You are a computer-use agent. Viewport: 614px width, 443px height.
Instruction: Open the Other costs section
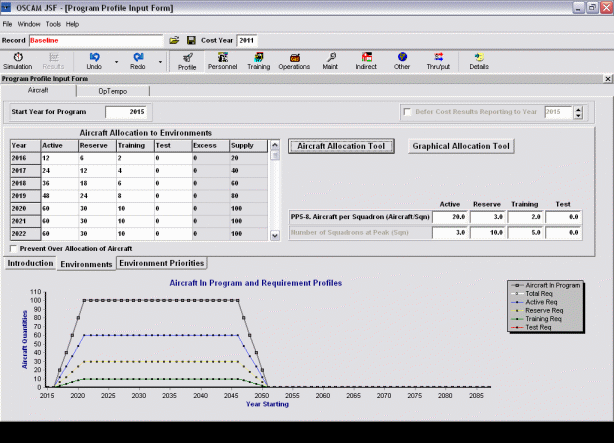pyautogui.click(x=402, y=61)
